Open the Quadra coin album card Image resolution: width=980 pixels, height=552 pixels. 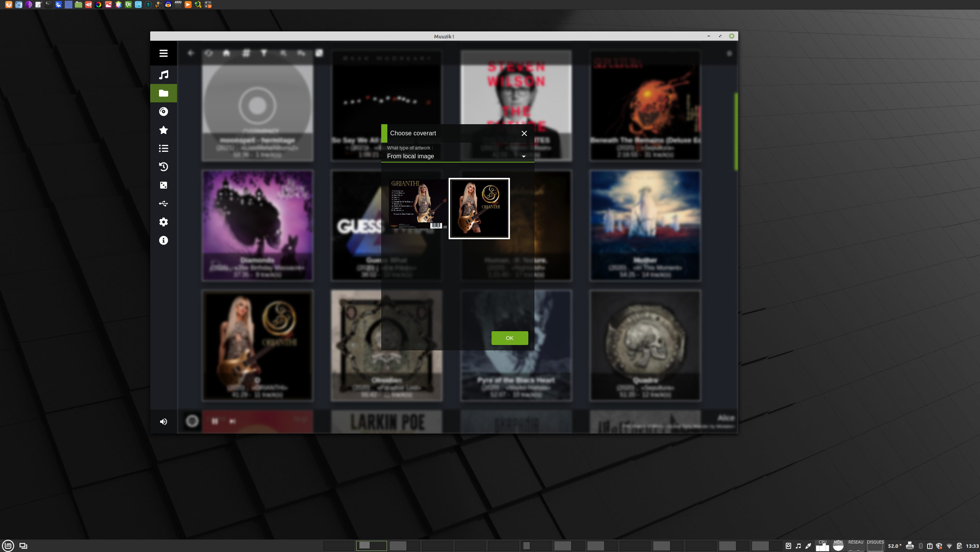coord(645,345)
